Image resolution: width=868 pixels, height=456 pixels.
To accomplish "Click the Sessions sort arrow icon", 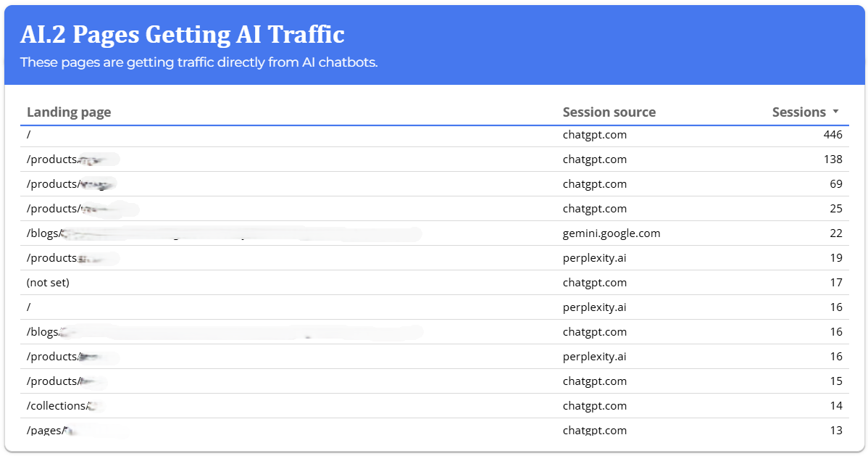I will (835, 112).
